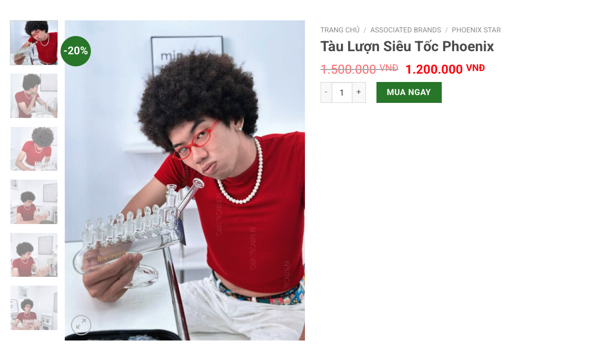Click the MUA NGAY buy button

[x=409, y=92]
